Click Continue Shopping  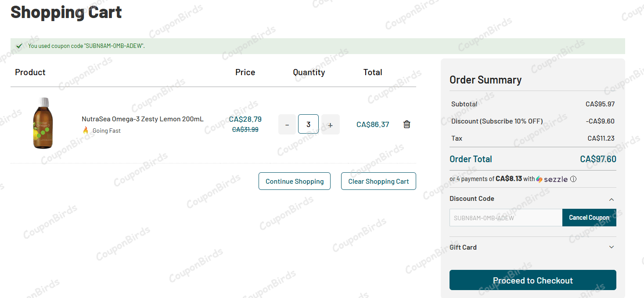click(295, 181)
